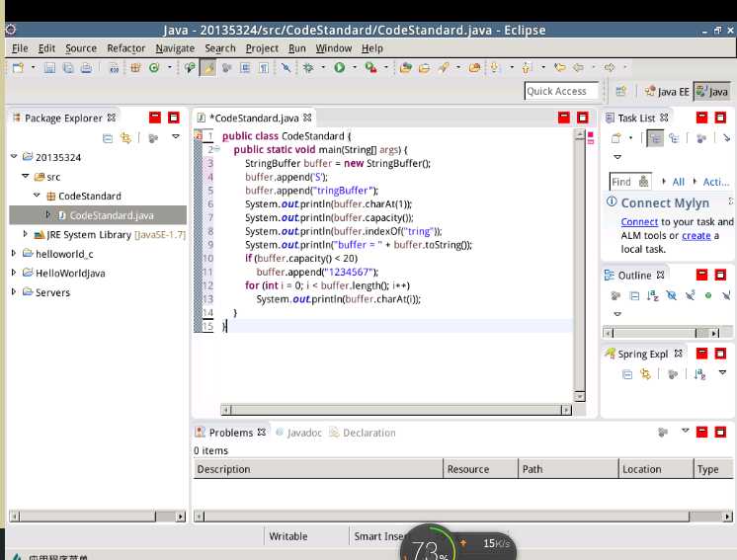Switch to the Declaration tab
This screenshot has width=737, height=560.
(363, 433)
